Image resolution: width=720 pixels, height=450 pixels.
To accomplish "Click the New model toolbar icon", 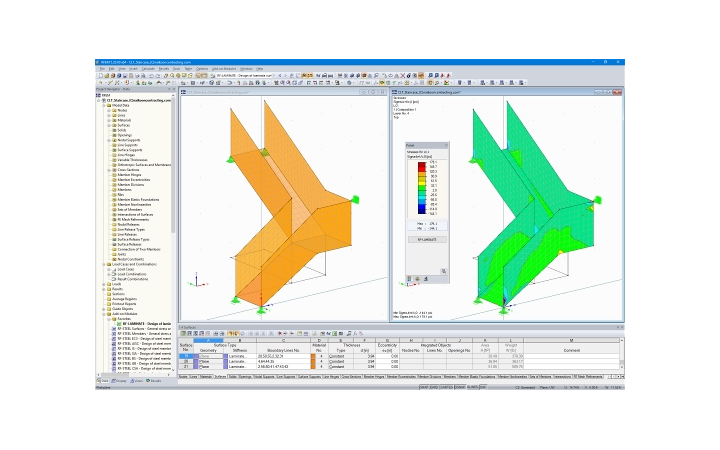I will [101, 75].
